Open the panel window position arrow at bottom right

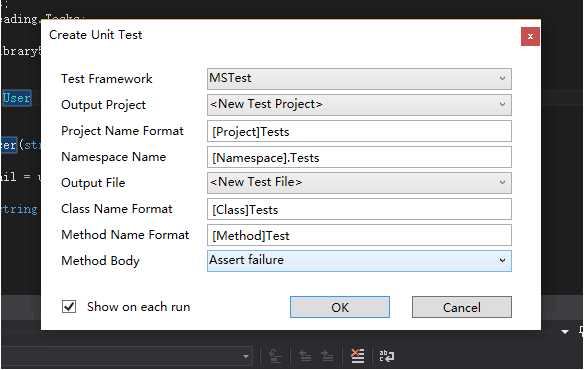[565, 331]
